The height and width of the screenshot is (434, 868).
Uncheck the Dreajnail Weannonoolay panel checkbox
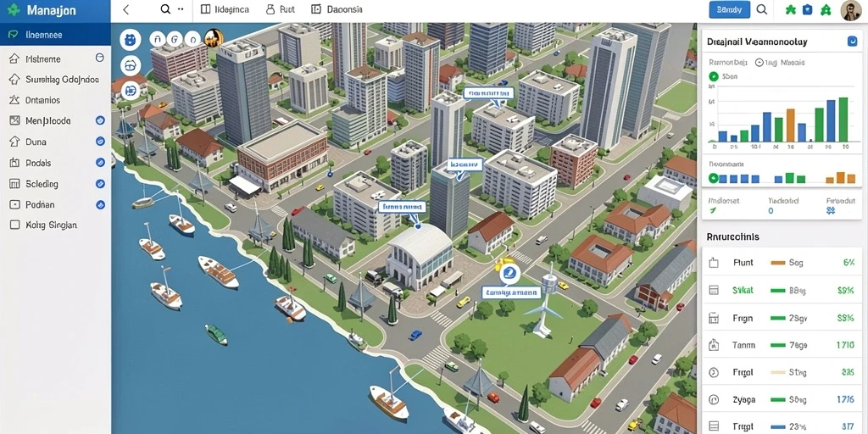coord(852,41)
